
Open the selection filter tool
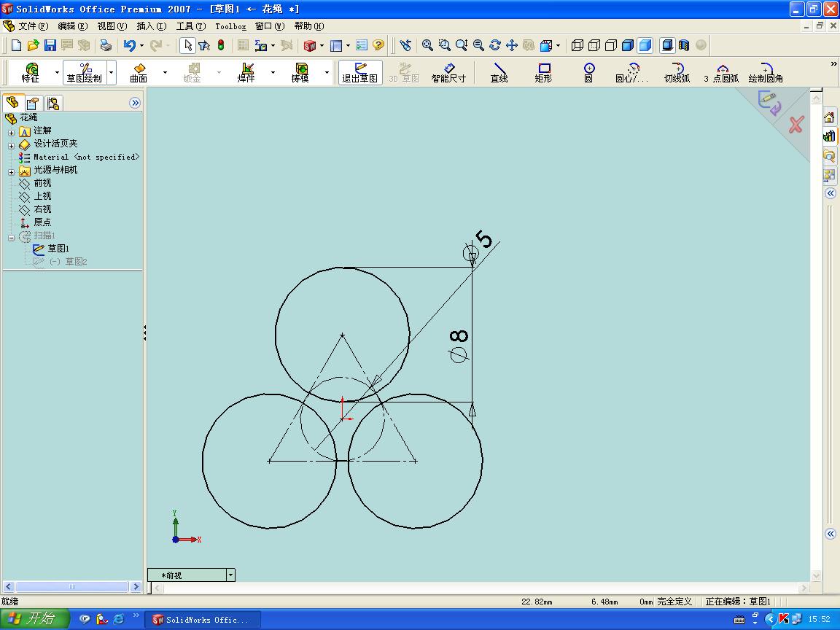(204, 45)
